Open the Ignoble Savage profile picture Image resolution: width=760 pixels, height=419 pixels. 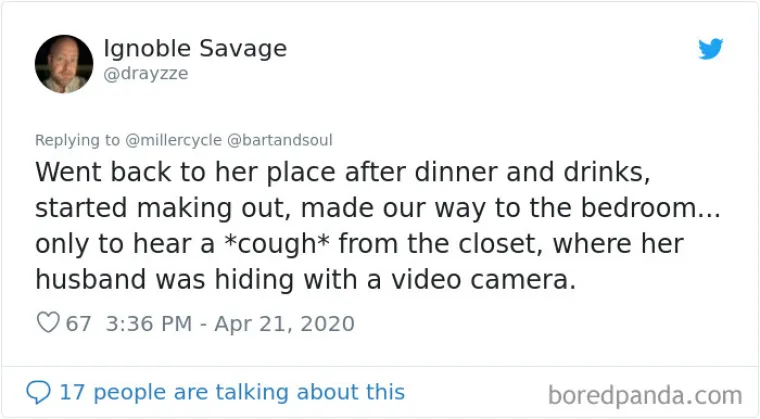pyautogui.click(x=64, y=64)
